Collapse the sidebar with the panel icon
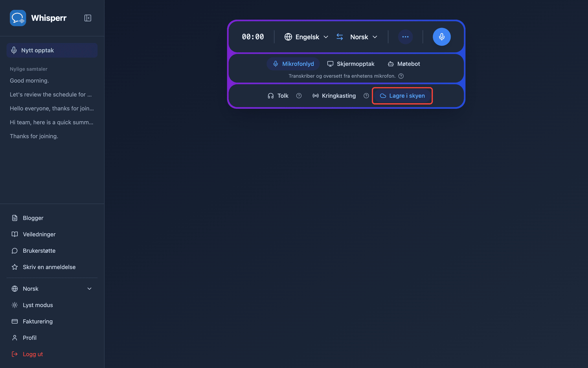The image size is (588, 368). (x=88, y=18)
